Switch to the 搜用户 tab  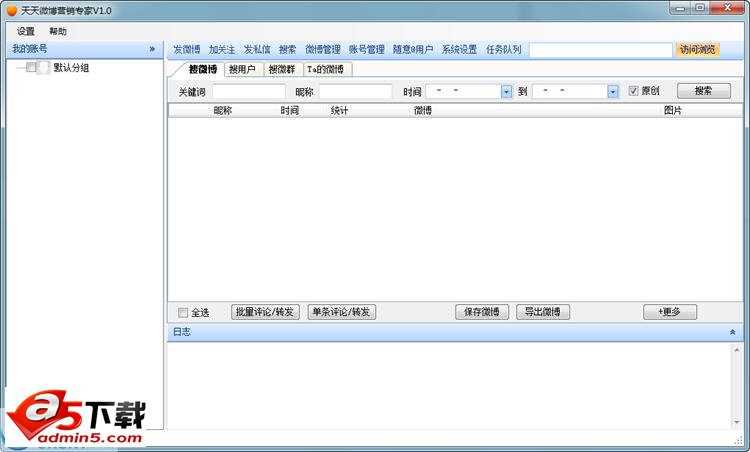click(x=242, y=69)
